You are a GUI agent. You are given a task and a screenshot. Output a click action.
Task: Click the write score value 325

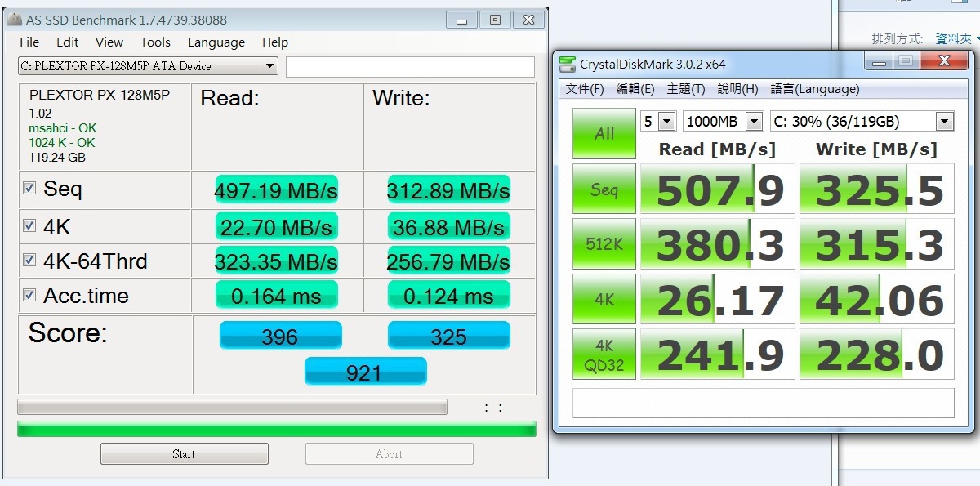point(449,336)
